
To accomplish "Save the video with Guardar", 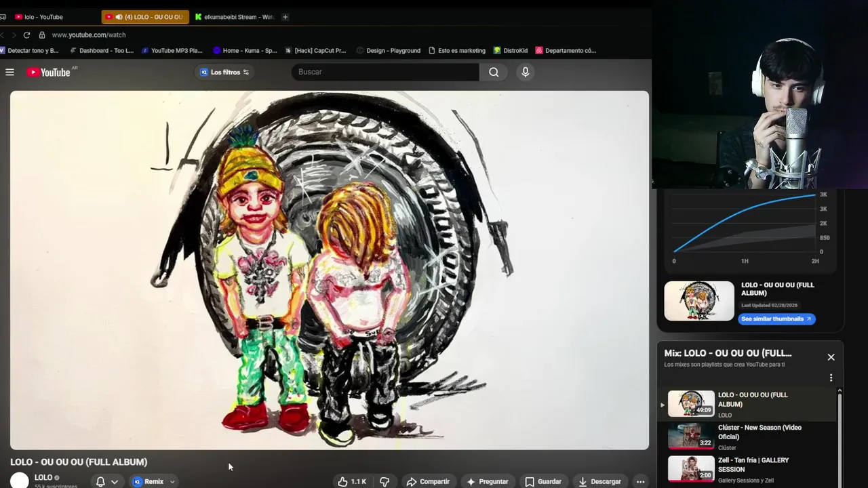I will point(543,481).
